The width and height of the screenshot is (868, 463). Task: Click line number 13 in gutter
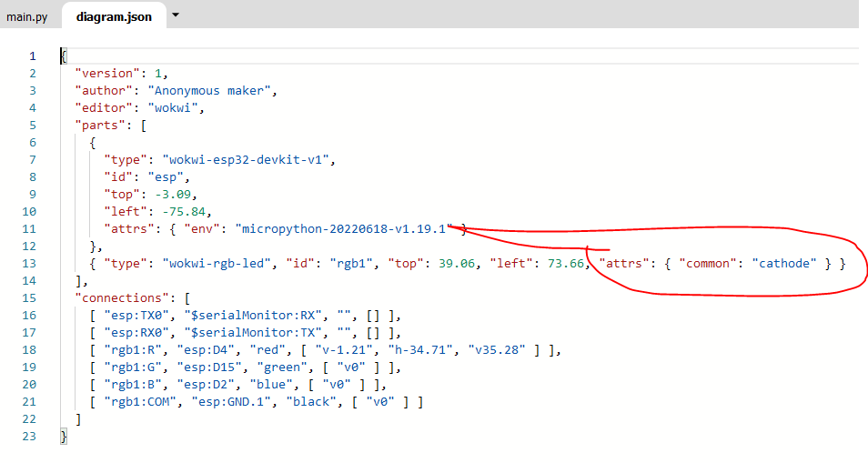(29, 263)
